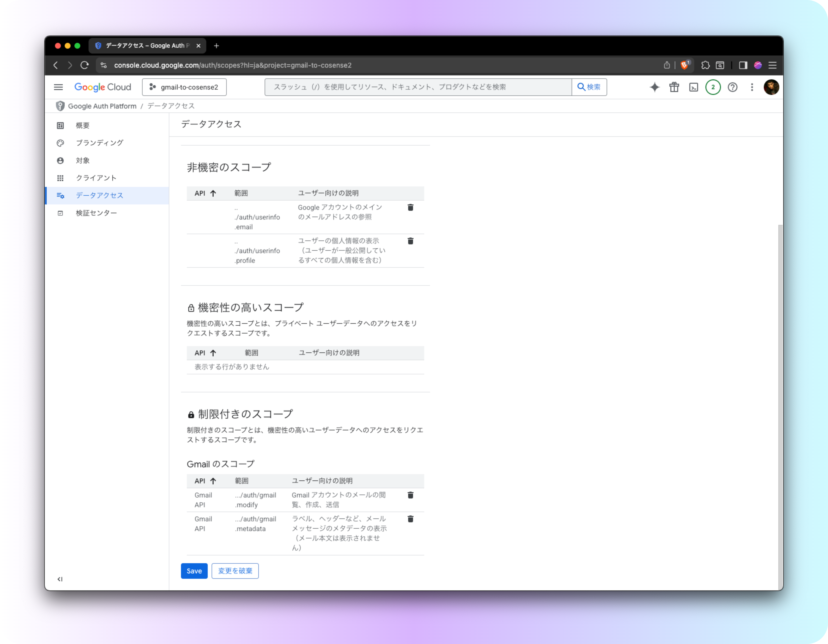Open browser extensions puzzle icon
The image size is (828, 644).
705,65
